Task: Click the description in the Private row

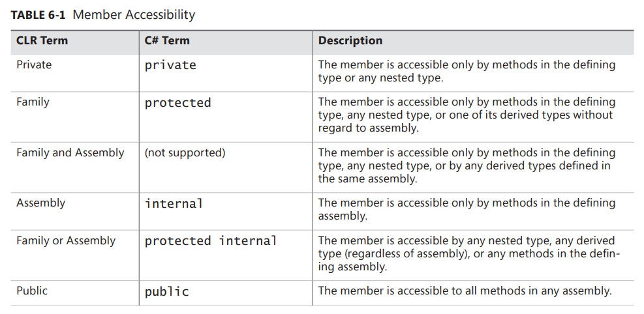Action: pyautogui.click(x=467, y=72)
